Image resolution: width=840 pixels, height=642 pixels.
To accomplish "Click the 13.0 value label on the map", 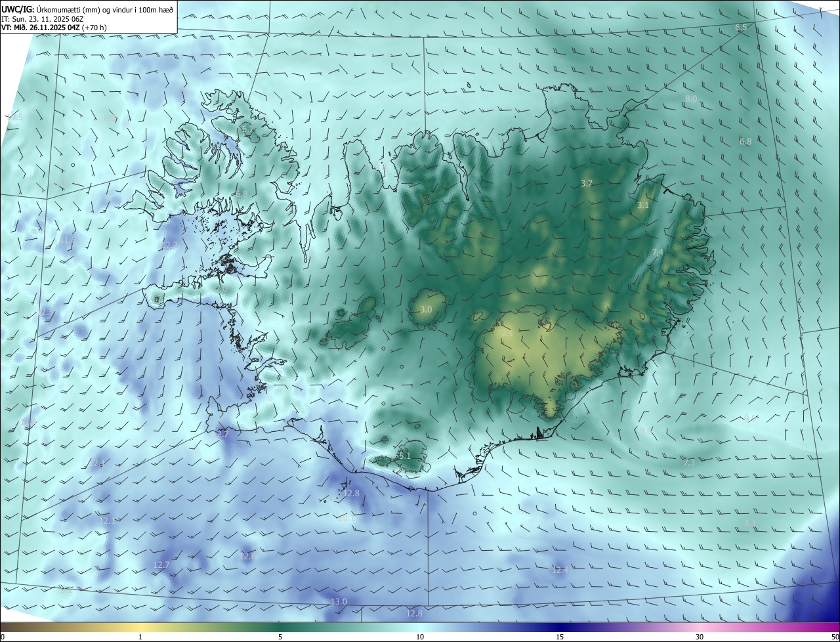I will point(339,601).
